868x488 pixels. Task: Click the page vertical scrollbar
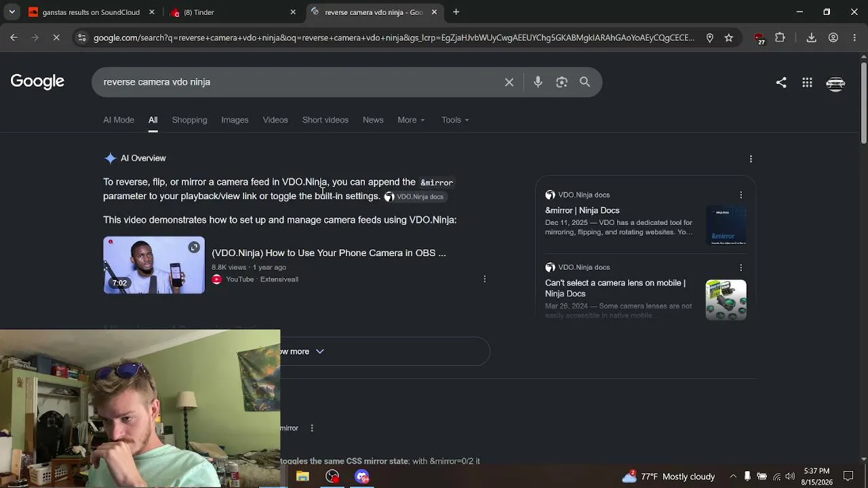tap(863, 103)
